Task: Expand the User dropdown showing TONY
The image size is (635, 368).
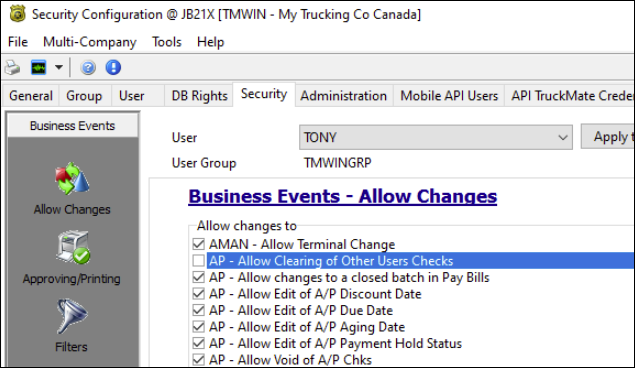Action: pyautogui.click(x=435, y=137)
